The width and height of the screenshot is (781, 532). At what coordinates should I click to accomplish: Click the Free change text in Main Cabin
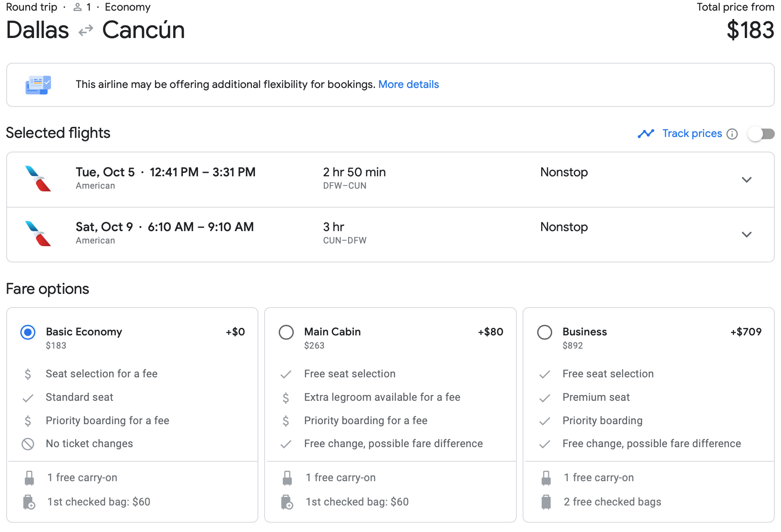[x=394, y=444]
